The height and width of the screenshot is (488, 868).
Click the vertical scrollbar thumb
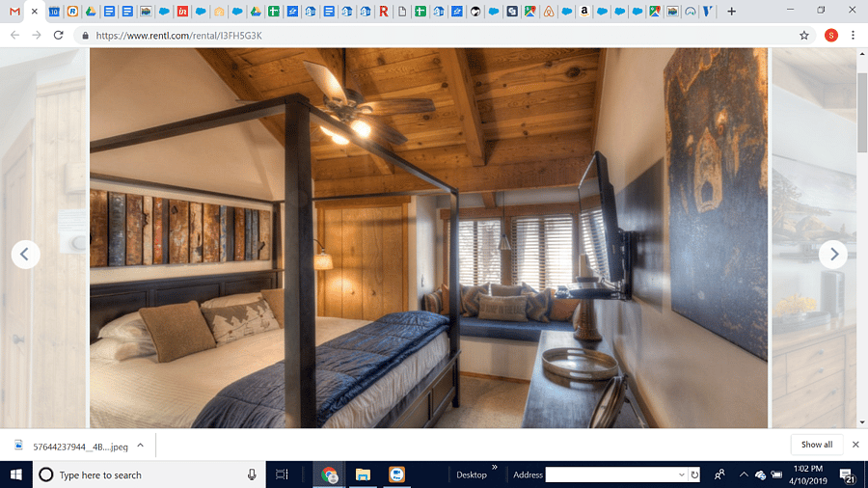862,112
